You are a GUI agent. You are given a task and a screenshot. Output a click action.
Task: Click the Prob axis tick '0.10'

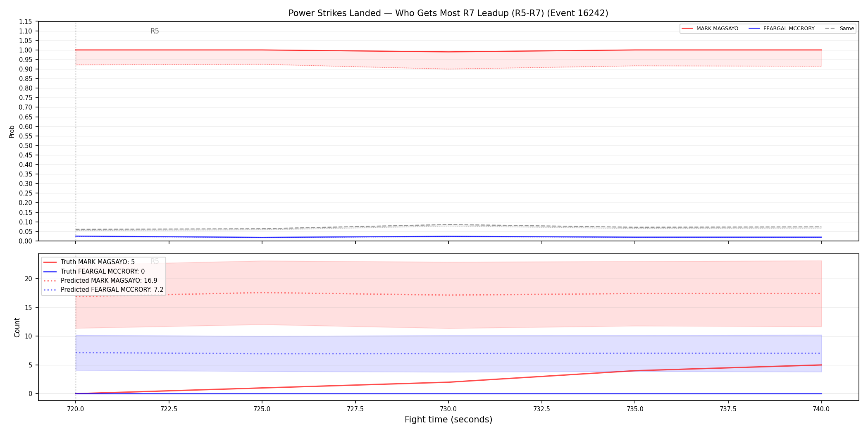26,222
